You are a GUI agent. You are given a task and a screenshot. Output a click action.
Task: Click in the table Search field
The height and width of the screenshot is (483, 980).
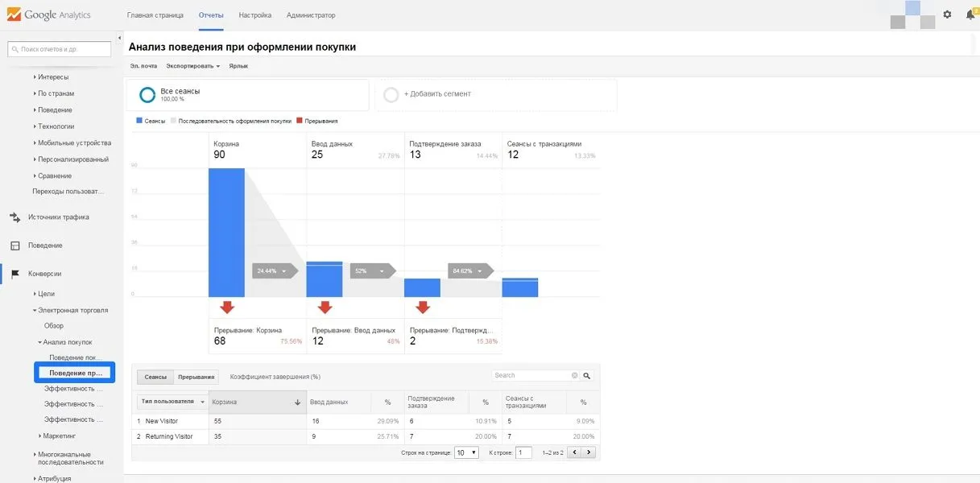pos(531,375)
